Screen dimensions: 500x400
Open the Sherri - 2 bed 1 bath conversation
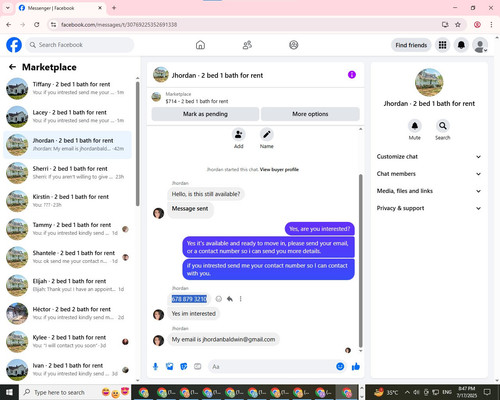pyautogui.click(x=68, y=173)
